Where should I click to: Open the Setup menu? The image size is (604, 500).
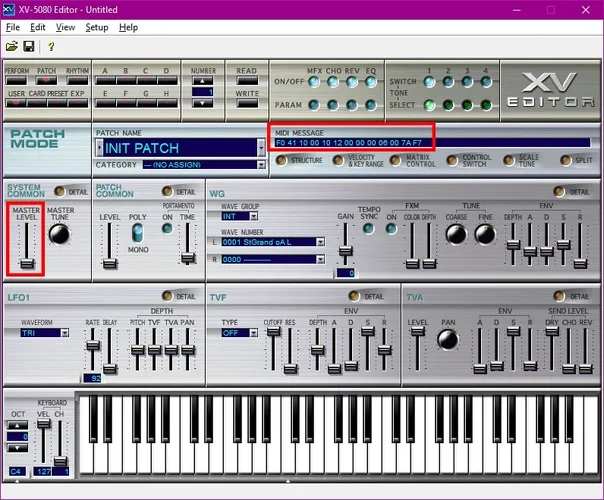[97, 27]
